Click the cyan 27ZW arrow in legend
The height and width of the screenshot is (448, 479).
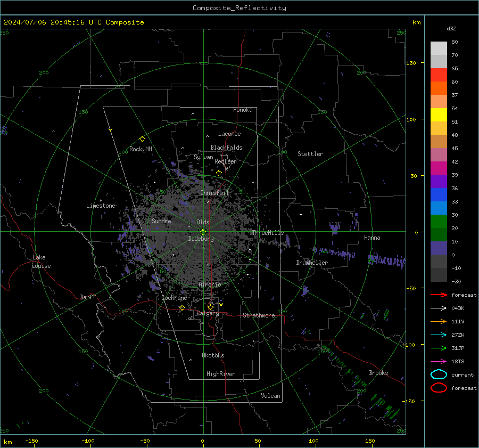[x=439, y=335]
